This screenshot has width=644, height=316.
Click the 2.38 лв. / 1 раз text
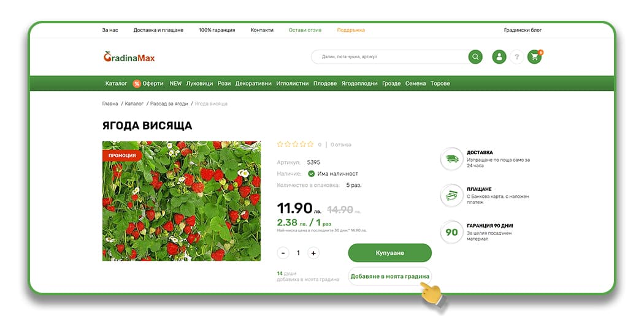coord(304,223)
